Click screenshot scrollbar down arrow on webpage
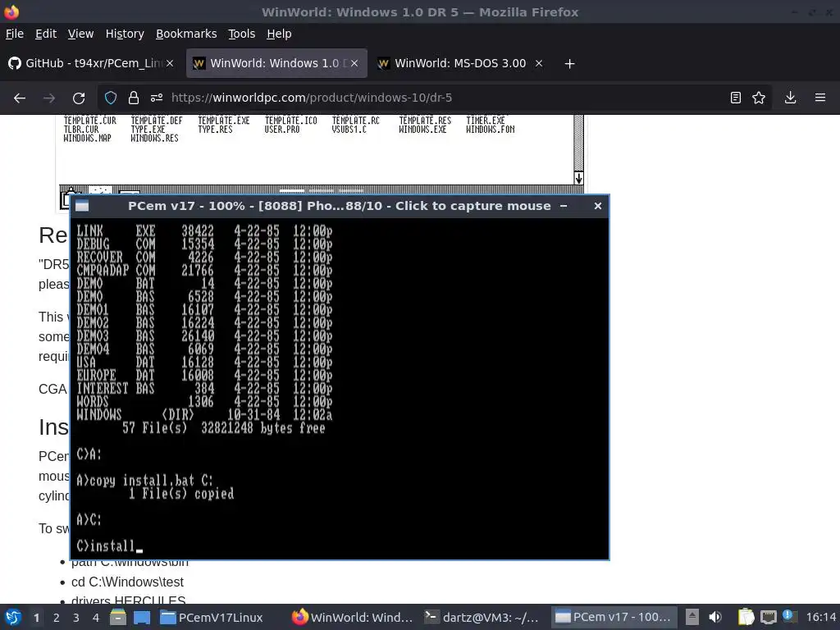This screenshot has height=630, width=840. coord(578,178)
